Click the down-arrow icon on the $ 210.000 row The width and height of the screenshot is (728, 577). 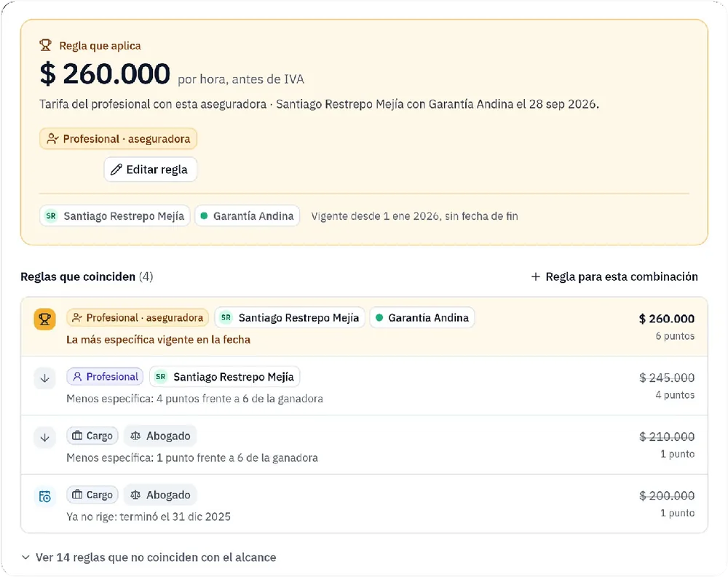[x=45, y=437]
